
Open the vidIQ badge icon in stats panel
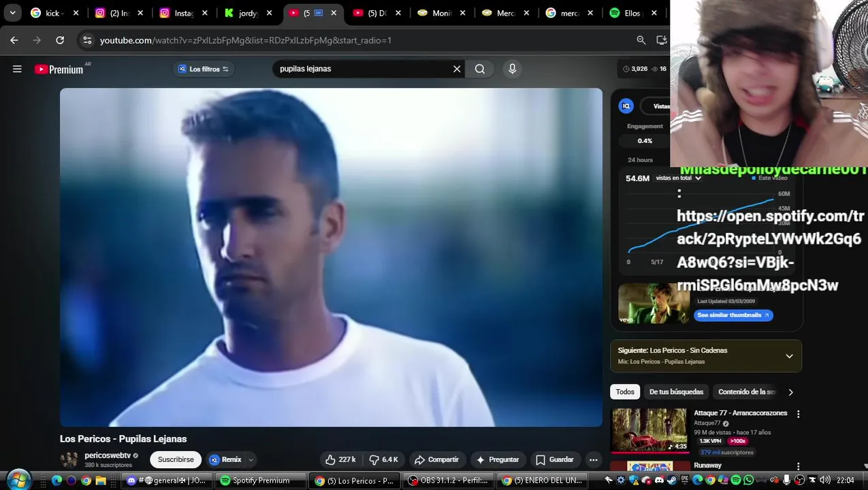coord(626,105)
